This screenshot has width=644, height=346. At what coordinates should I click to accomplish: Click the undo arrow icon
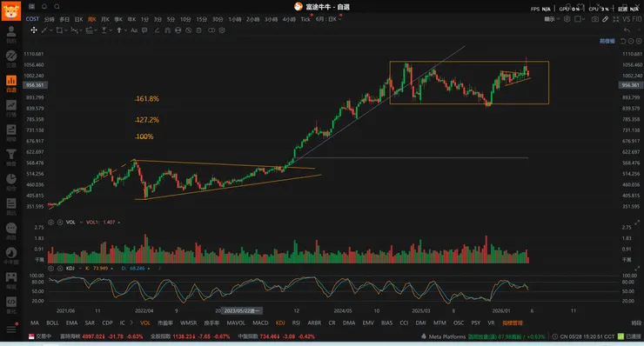(627, 30)
